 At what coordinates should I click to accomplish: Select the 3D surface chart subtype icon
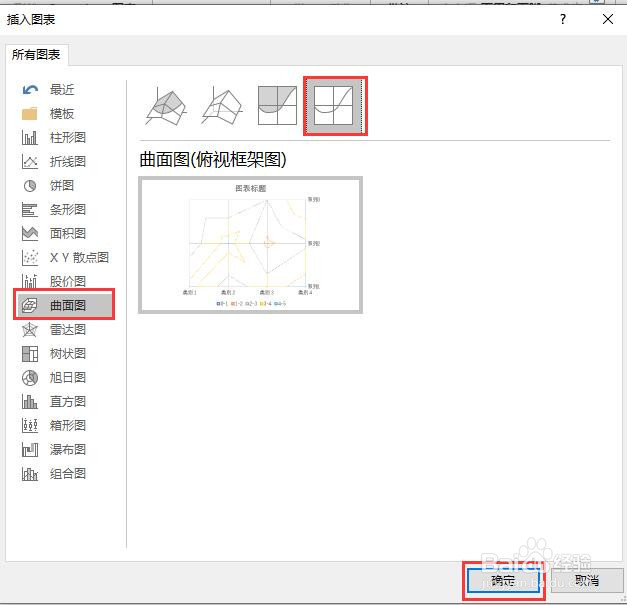click(166, 106)
